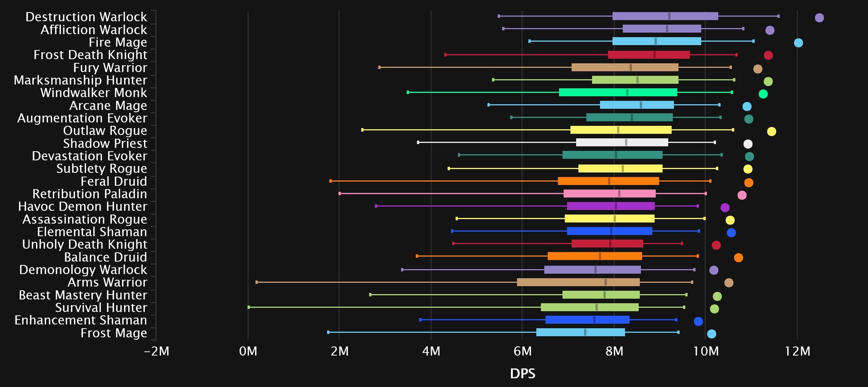Select the Fire Mage box in the plot
868x387 pixels.
point(656,41)
